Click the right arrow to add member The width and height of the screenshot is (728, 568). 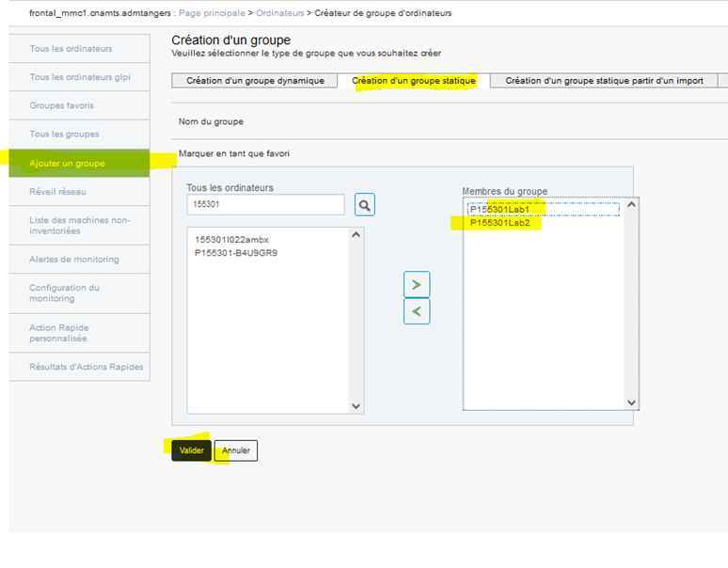point(416,284)
